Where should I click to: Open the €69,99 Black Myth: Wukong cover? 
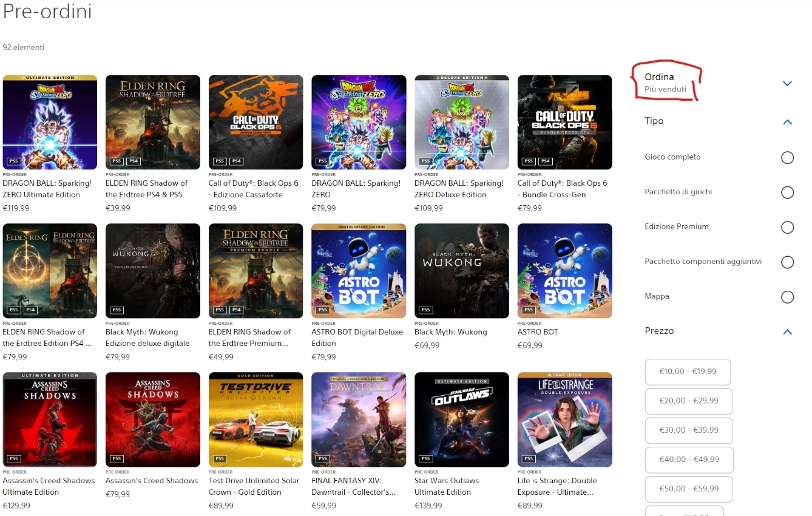pos(462,271)
